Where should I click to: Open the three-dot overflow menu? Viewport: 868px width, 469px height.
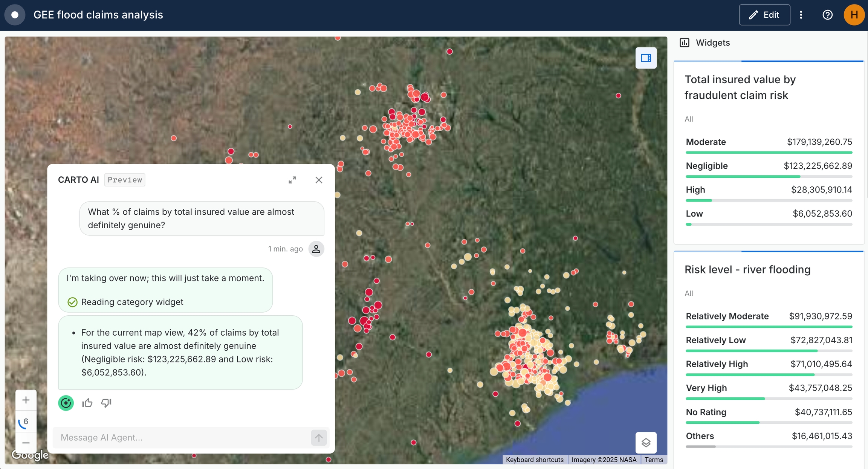[x=801, y=15]
